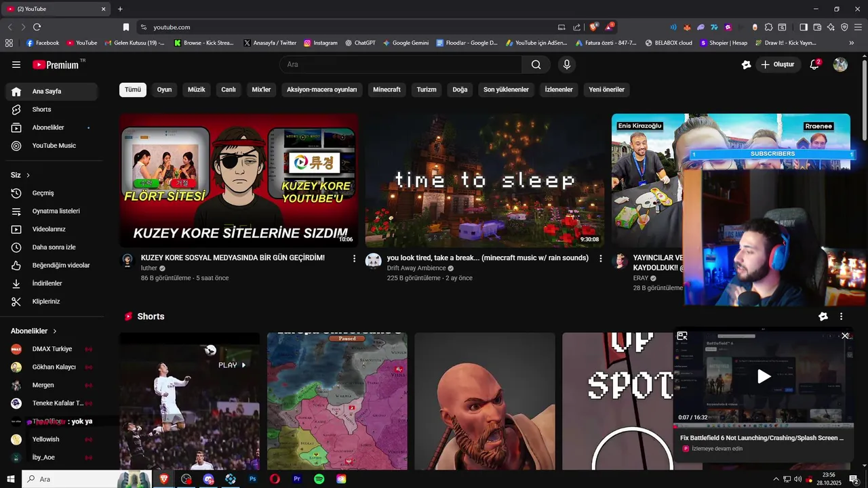Play the Battlefield 6 miniplayer video
Screen dimensions: 868x488
(764, 377)
